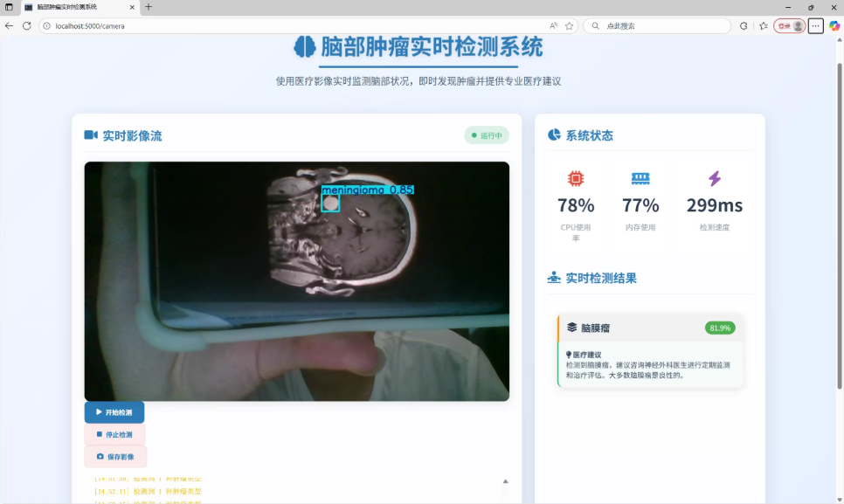Click the profile login button
The width and height of the screenshot is (844, 504).
789,26
